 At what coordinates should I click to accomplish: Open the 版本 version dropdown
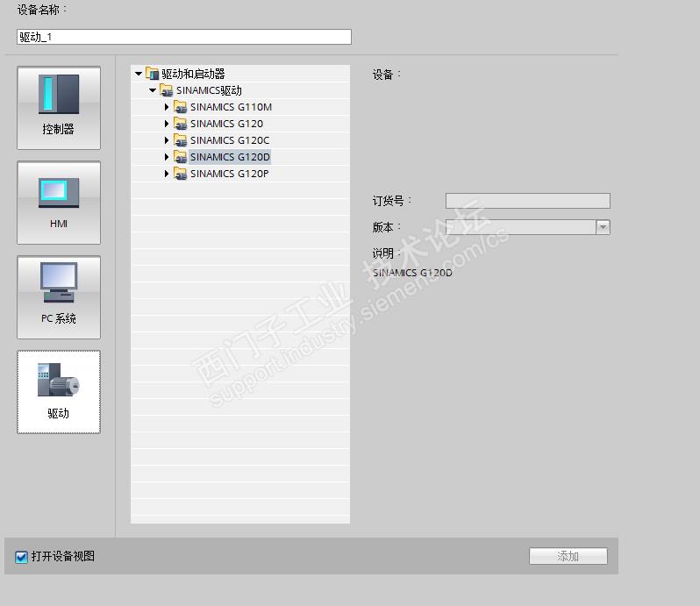[x=603, y=227]
